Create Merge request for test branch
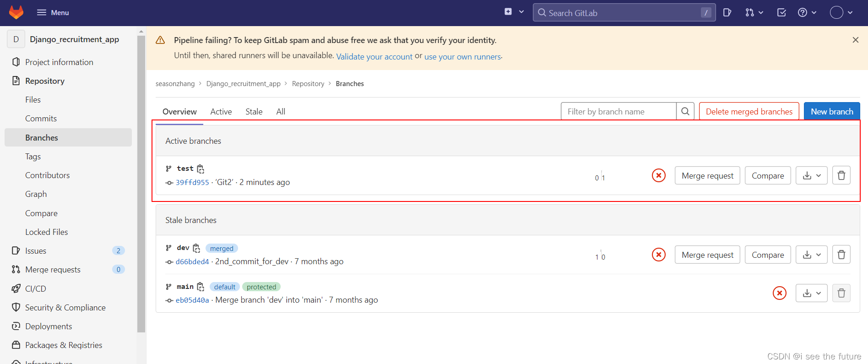Screen dimensions: 868x364 707,175
